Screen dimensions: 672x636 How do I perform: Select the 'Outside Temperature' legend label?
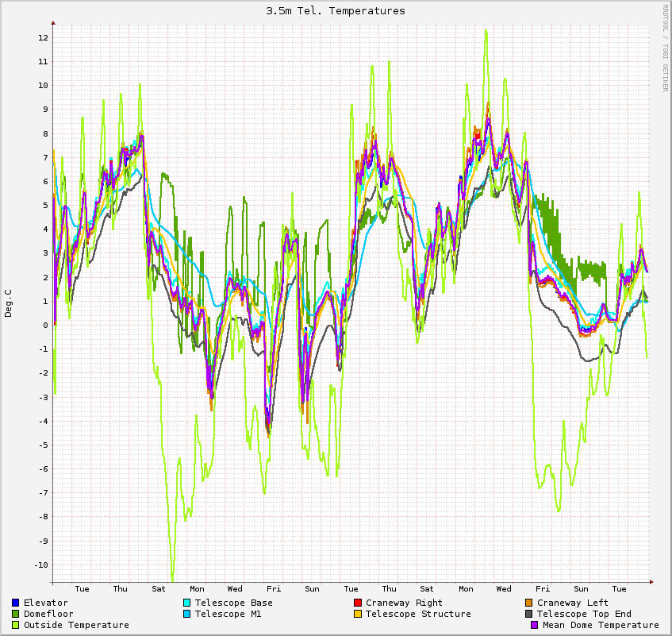click(76, 626)
